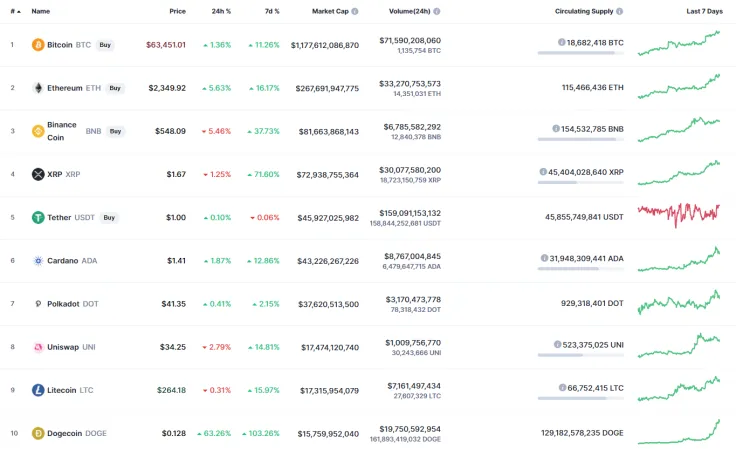The image size is (736, 449).
Task: Click the XRP logo icon
Action: 38,174
